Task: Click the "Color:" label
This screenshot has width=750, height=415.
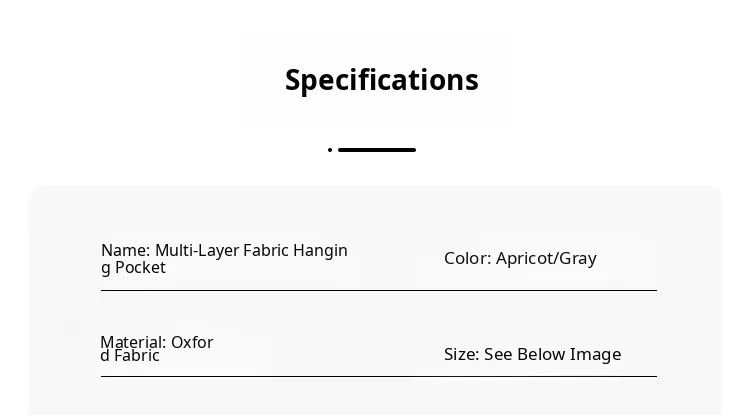Action: [x=467, y=259]
